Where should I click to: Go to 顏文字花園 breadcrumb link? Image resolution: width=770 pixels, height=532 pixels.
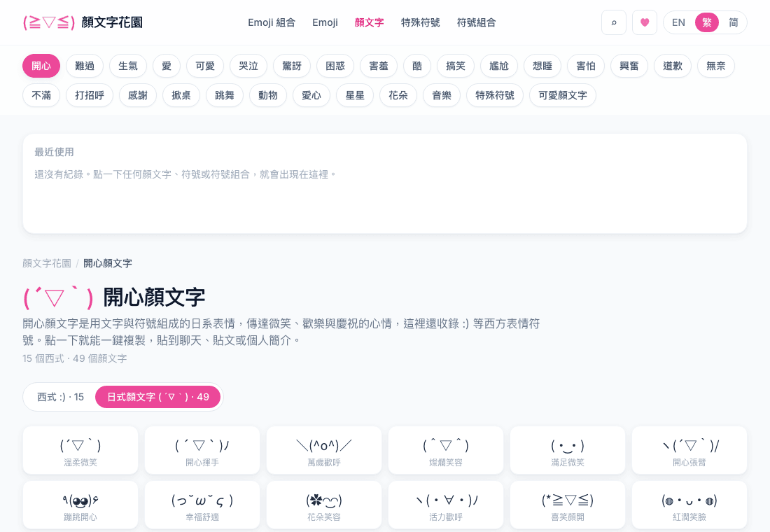[47, 263]
